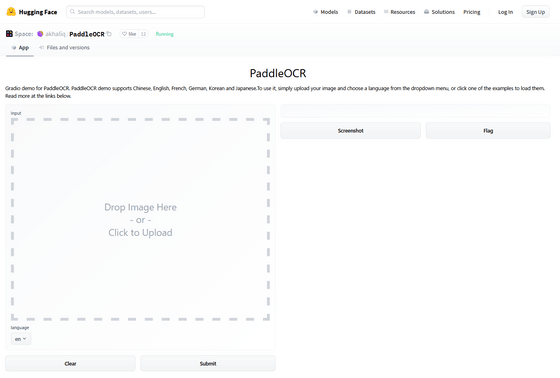Viewport: 560px width, 378px height.
Task: Click the search magnifier icon
Action: 72,12
